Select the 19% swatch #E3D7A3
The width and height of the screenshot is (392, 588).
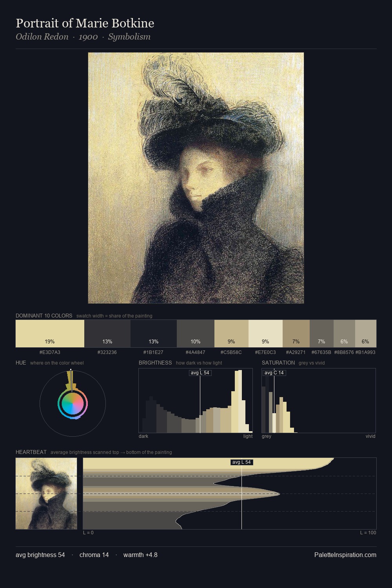(x=50, y=334)
